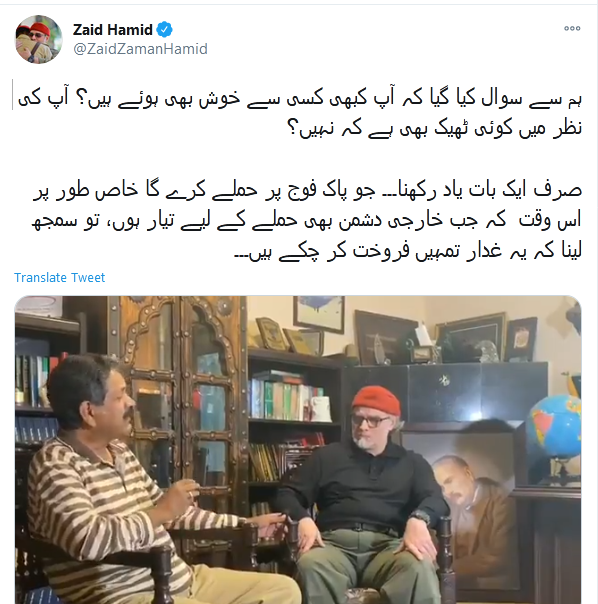Click the Translate Tweet link
598x604 pixels.
tap(59, 277)
